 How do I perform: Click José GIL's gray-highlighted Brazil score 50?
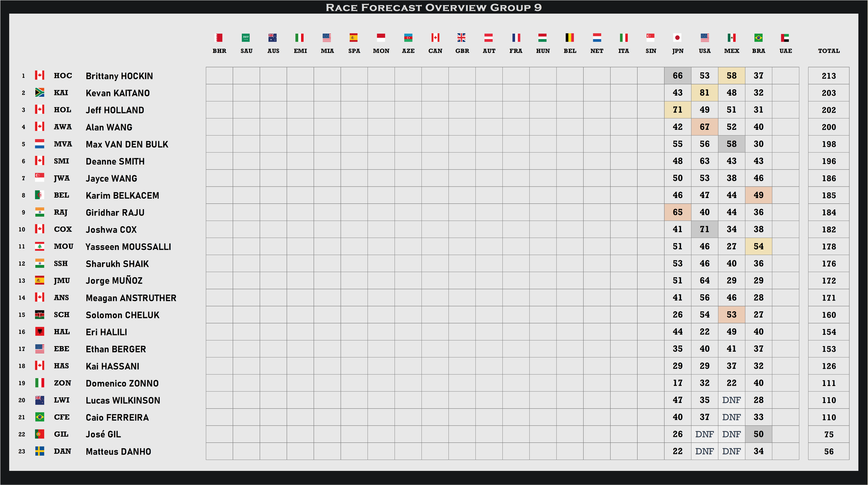758,434
